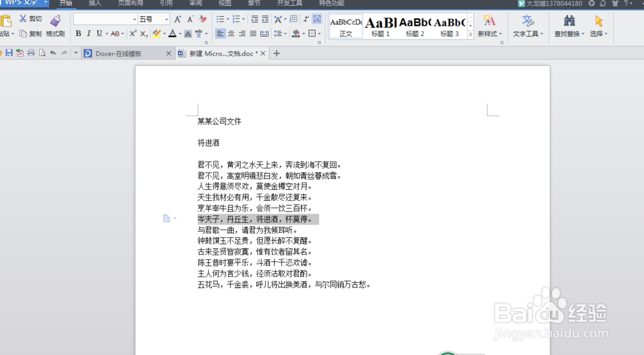Viewport: 644px width, 355px height.
Task: Open font color dropdown arrow
Action: pos(180,33)
